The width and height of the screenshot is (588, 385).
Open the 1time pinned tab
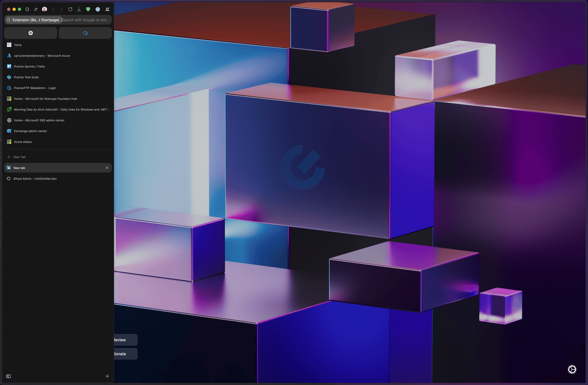(x=58, y=45)
